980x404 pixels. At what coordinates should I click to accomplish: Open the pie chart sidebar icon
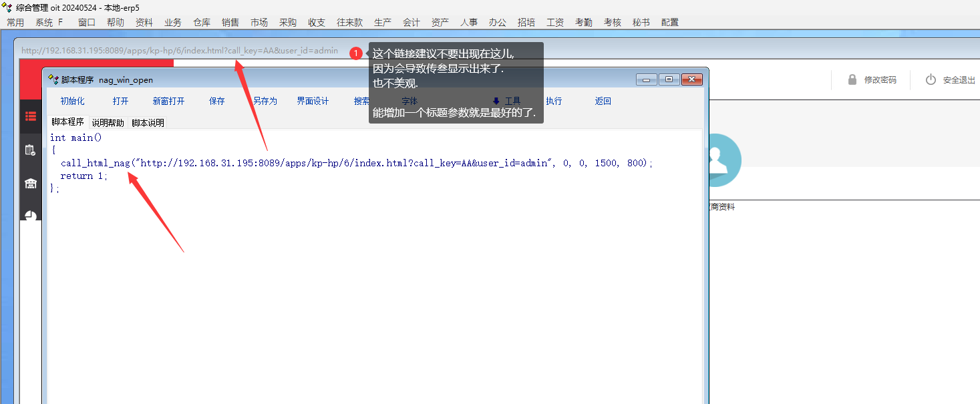[x=31, y=216]
